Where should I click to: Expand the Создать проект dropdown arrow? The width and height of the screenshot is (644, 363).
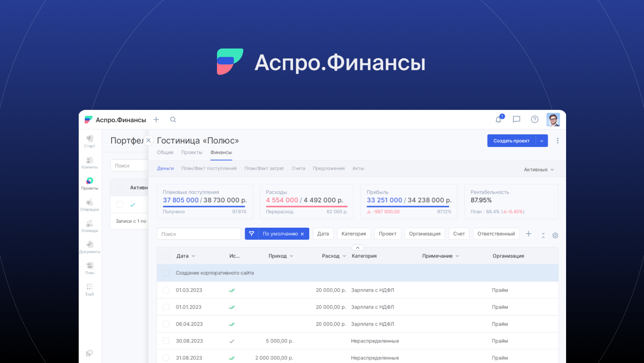pos(542,141)
